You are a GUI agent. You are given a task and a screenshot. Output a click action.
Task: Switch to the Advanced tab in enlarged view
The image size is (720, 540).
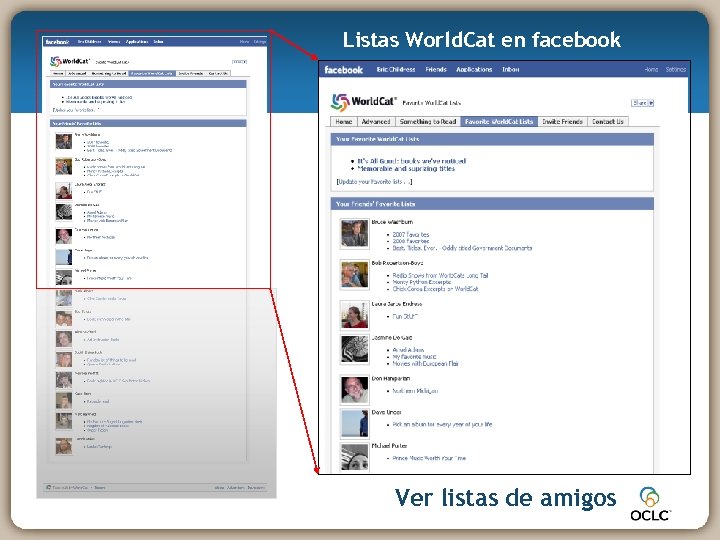[376, 121]
